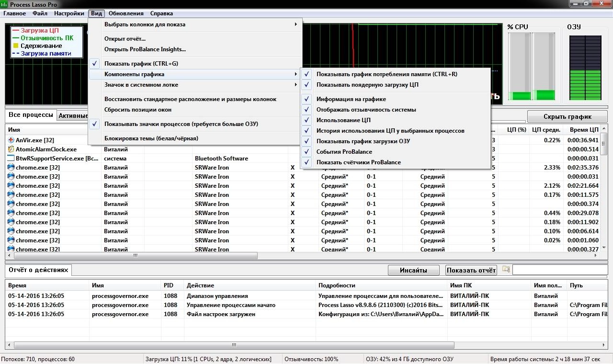This screenshot has height=364, width=613.
Task: Choose Открыт отчёт... menu entry
Action: point(195,39)
